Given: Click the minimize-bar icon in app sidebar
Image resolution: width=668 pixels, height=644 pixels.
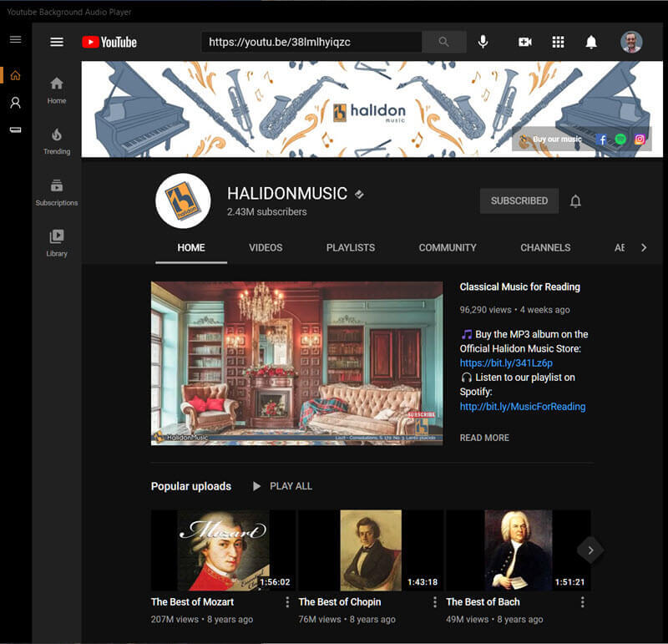Looking at the screenshot, I should (16, 130).
